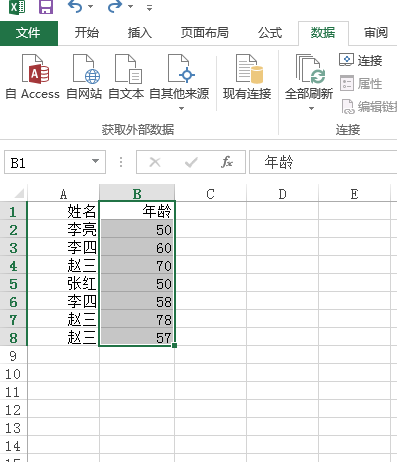Viewport: 397px width, 462px height.
Task: Click cell containing 李亮
Action: (63, 229)
